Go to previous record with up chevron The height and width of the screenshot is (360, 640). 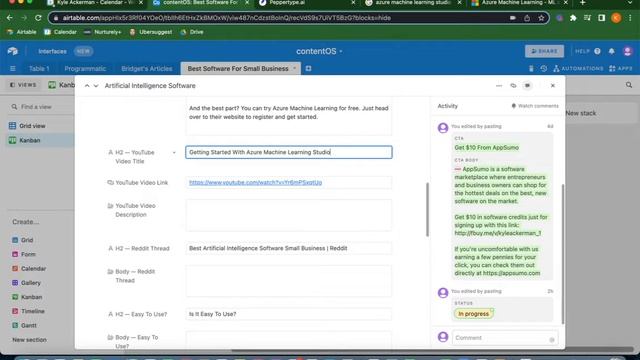tap(87, 86)
